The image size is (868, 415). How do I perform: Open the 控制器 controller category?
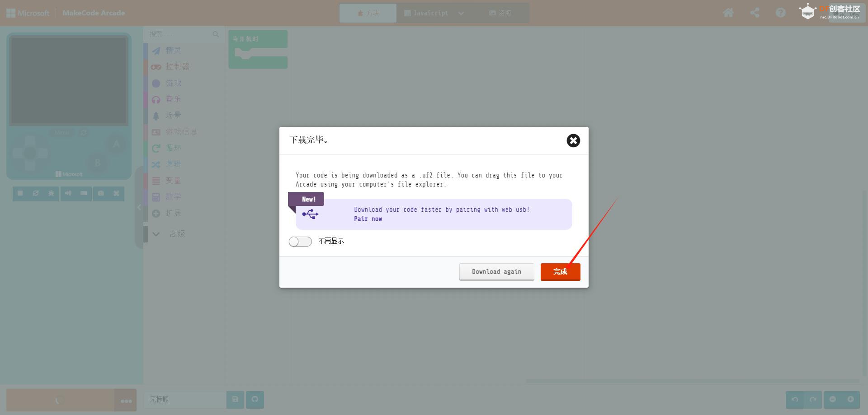coord(184,67)
